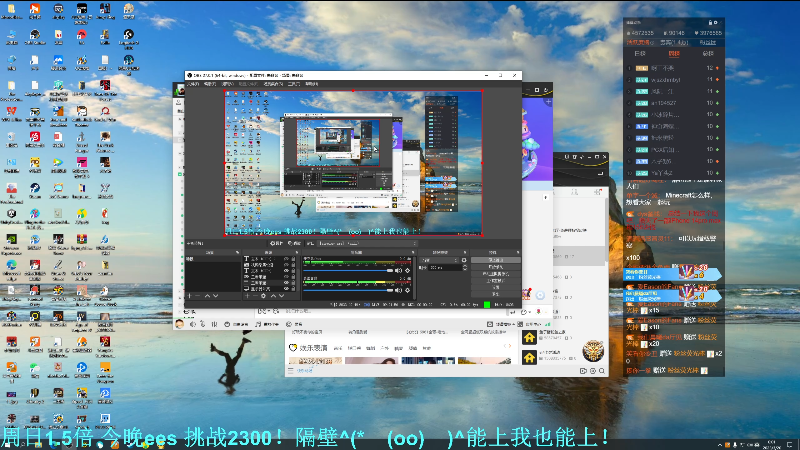Image resolution: width=800 pixels, height=450 pixels.
Task: Toggle lock on display capture source
Action: click(293, 289)
